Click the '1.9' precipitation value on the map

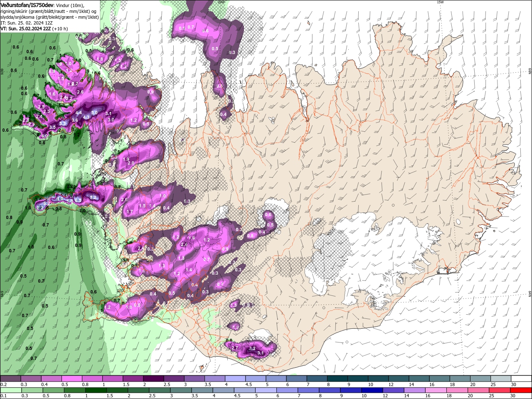126,159
